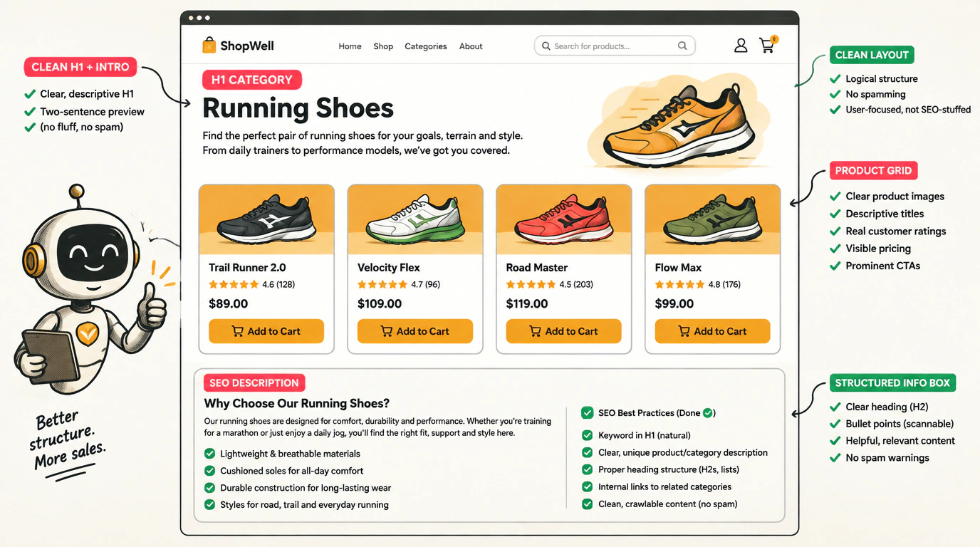Click the Trail Runner 2.0 product title
980x547 pixels.
tap(247, 268)
